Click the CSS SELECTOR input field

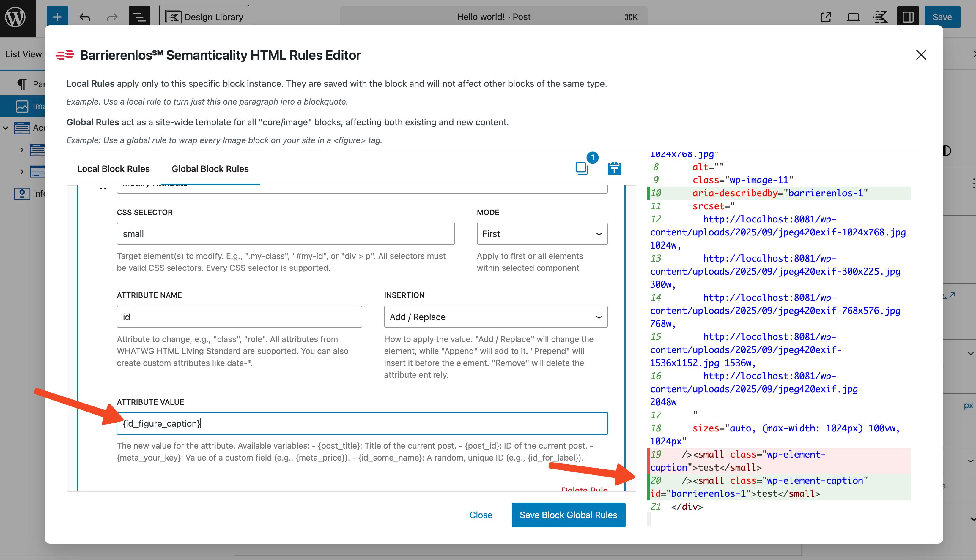click(x=286, y=234)
